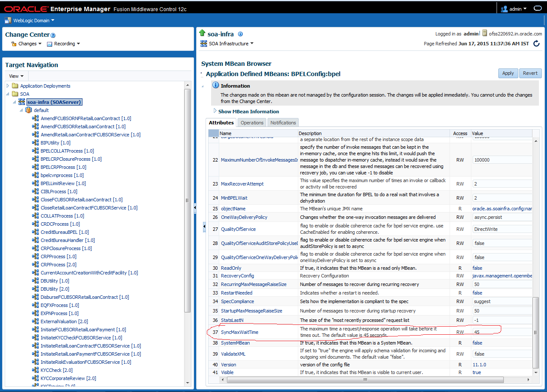
Task: Select CurrentAccountCreationWithCreditFacility [1.0] in the tree
Action: [x=89, y=273]
